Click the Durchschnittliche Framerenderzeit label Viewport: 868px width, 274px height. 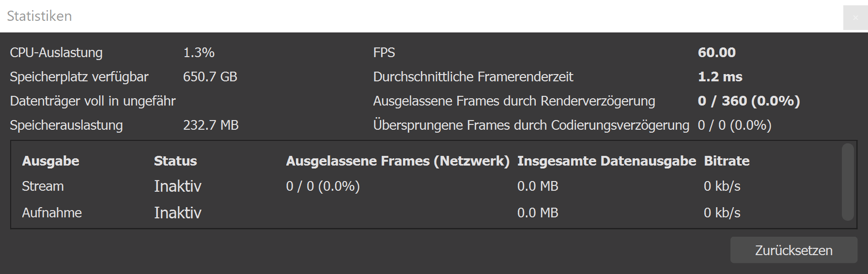473,77
